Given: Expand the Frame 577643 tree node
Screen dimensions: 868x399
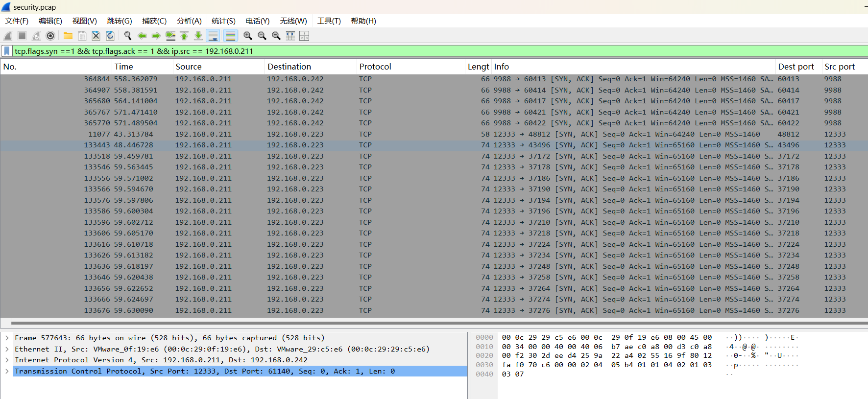Looking at the screenshot, I should pos(7,338).
